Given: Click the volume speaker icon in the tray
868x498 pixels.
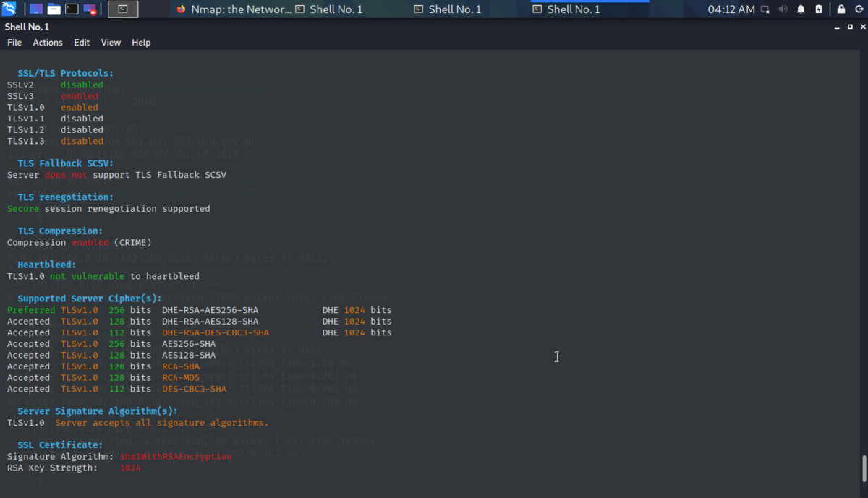Looking at the screenshot, I should coord(783,9).
